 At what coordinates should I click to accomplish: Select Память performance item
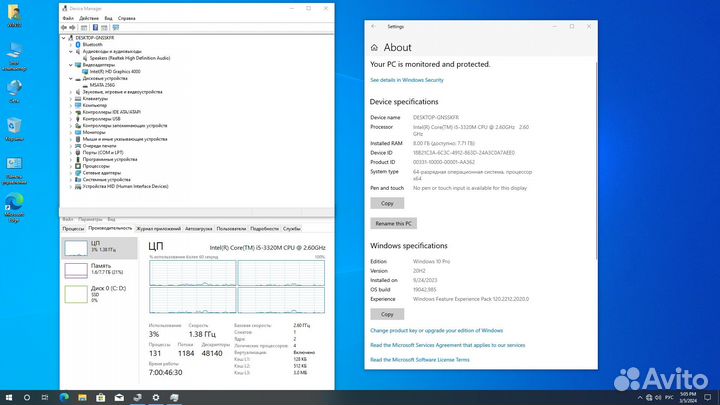99,270
